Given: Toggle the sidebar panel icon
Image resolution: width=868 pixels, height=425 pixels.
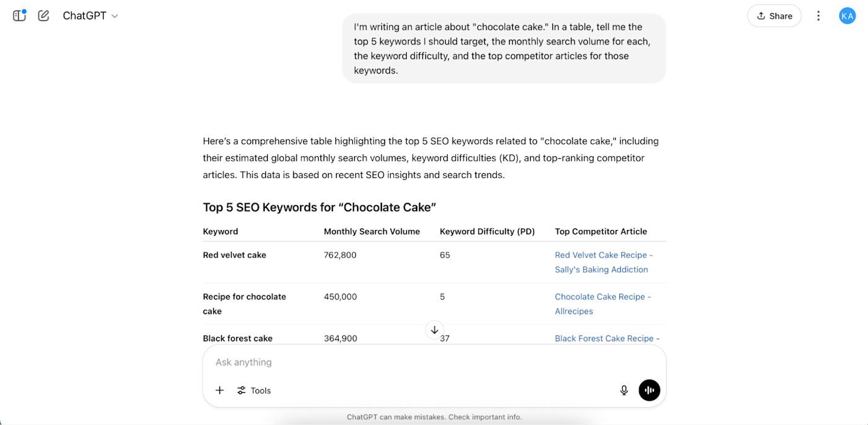Looking at the screenshot, I should (19, 16).
